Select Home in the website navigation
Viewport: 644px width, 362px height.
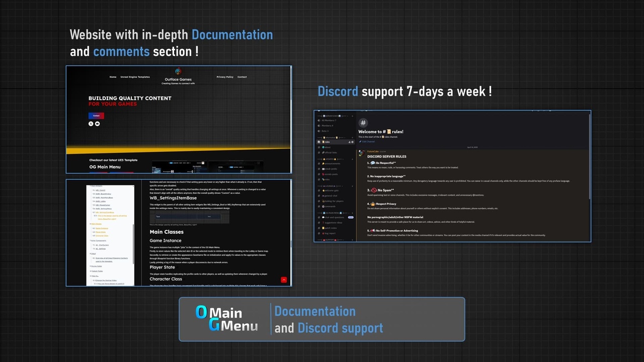pos(113,77)
